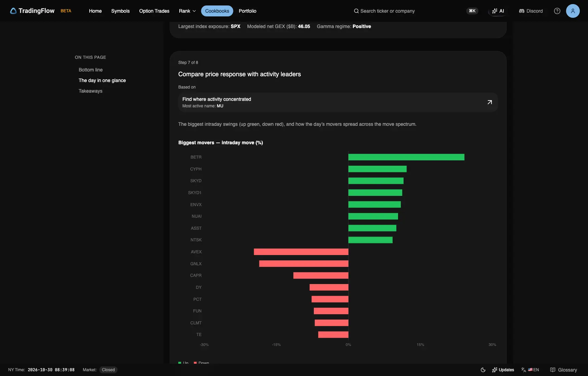Image resolution: width=588 pixels, height=376 pixels.
Task: Click the CYPH green bar
Action: (x=378, y=169)
